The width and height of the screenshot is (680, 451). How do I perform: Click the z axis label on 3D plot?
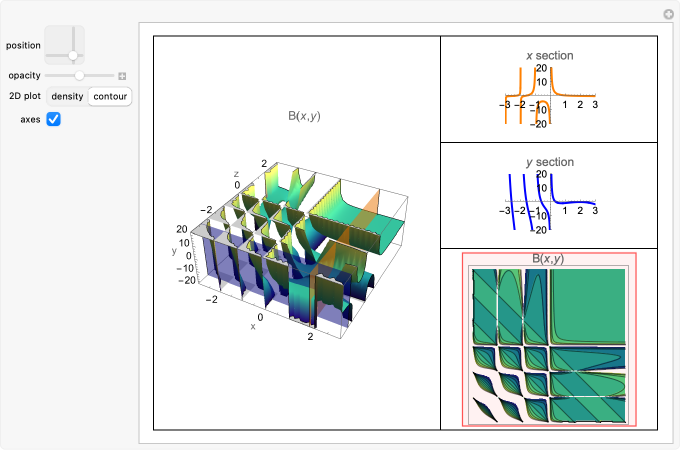pos(235,174)
